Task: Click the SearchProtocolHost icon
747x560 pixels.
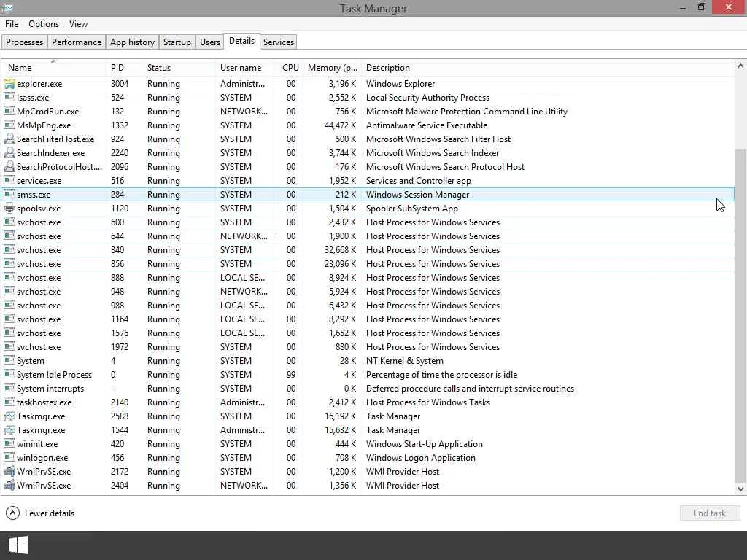Action: (9, 167)
